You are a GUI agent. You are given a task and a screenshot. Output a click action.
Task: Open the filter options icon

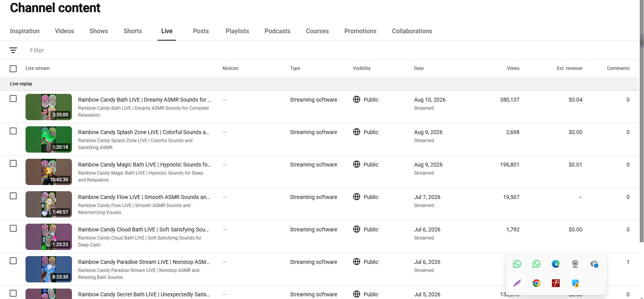13,50
